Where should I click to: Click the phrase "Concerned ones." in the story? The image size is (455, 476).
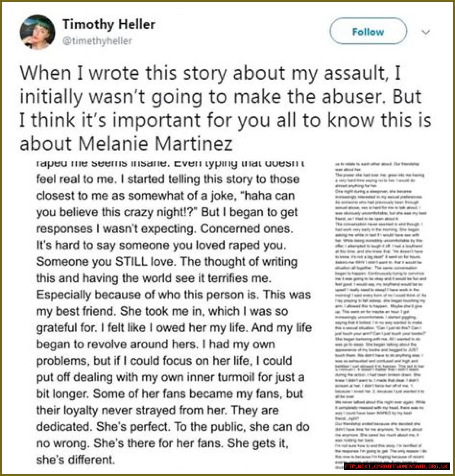(x=246, y=229)
